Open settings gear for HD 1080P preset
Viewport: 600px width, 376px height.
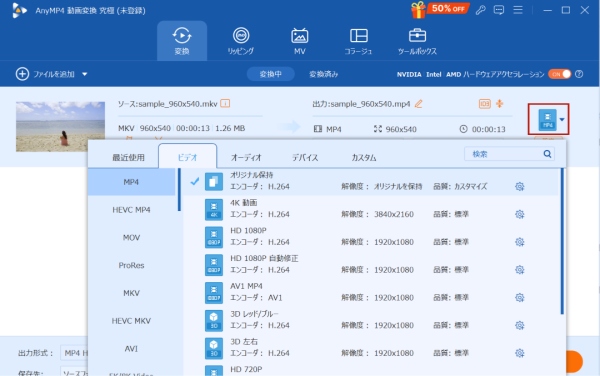pyautogui.click(x=519, y=242)
